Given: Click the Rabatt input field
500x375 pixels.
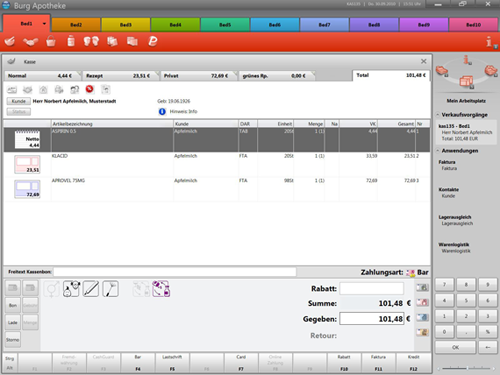Looking at the screenshot, I should pos(371,288).
